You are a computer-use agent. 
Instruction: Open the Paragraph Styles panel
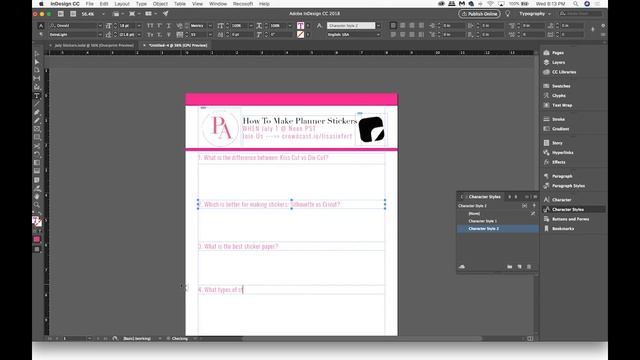(x=568, y=186)
